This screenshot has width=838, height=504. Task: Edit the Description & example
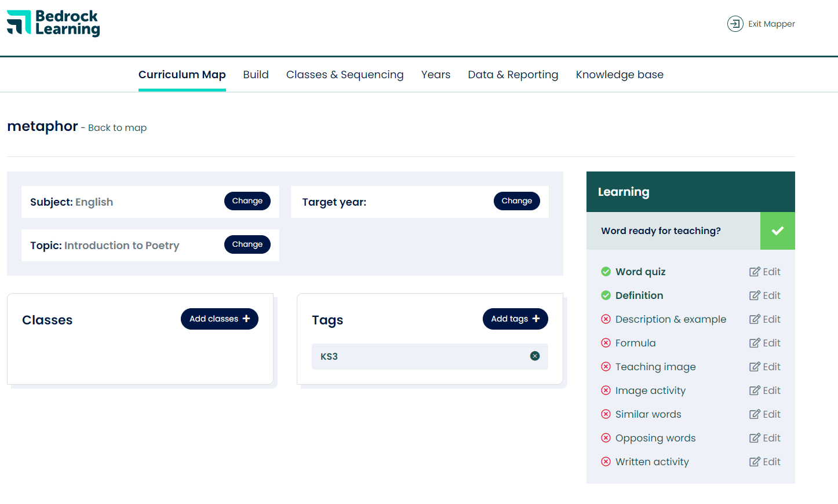point(765,319)
